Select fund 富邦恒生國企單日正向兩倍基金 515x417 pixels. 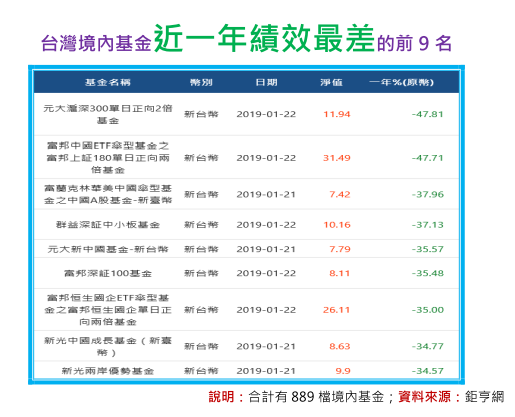click(108, 310)
